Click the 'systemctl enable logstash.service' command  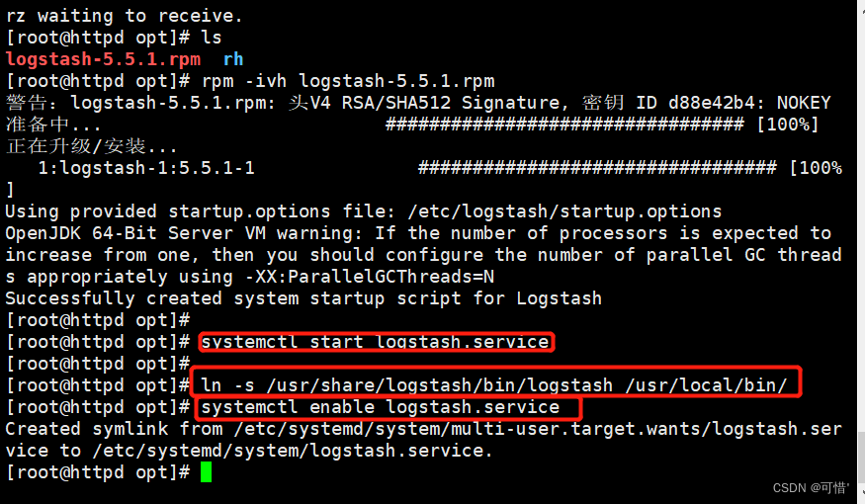pyautogui.click(x=381, y=407)
